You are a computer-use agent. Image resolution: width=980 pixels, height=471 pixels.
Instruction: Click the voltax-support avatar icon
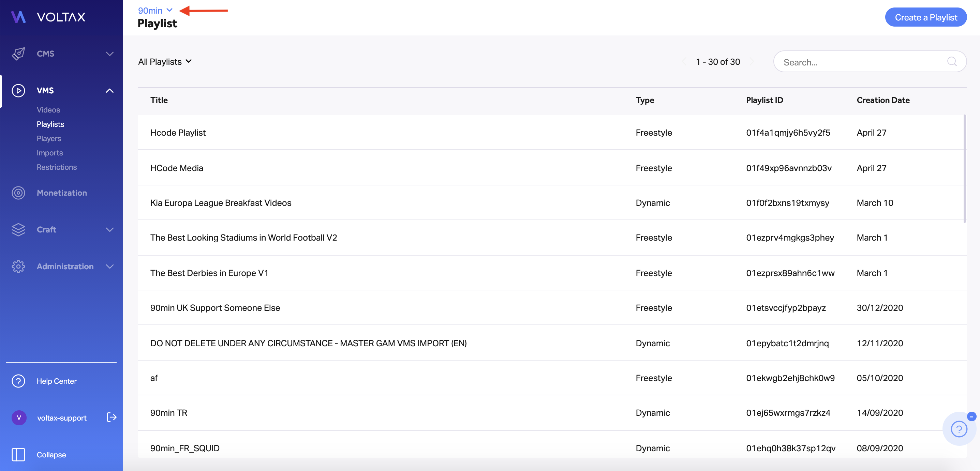[x=19, y=418]
